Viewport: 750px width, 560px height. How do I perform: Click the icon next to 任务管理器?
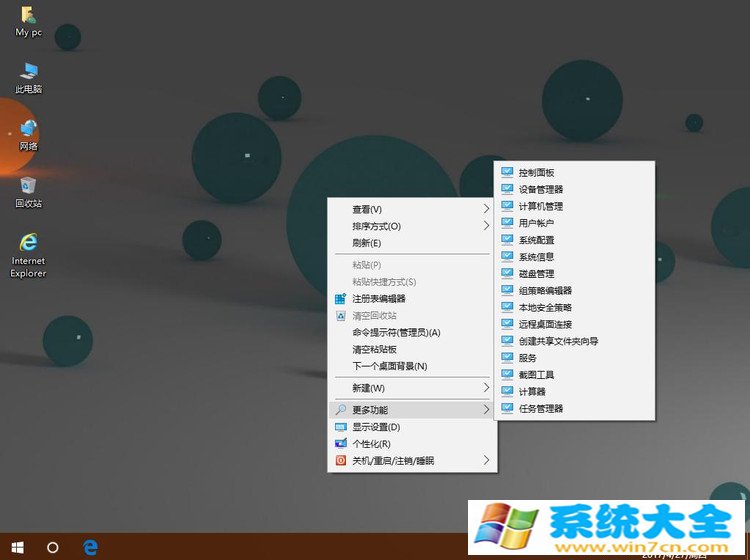507,408
